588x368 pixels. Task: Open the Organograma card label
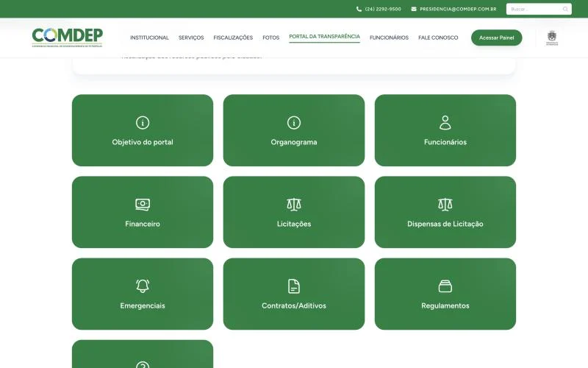click(293, 142)
